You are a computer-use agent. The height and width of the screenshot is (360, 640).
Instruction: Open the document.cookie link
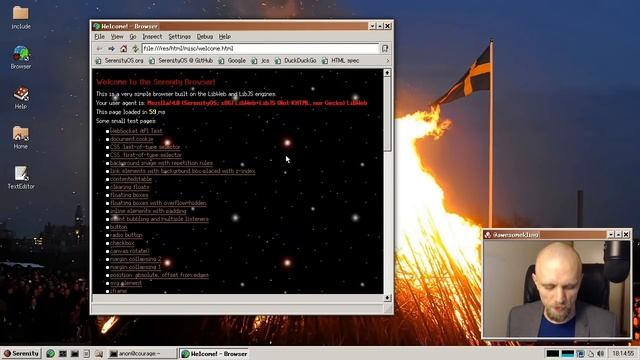click(x=131, y=139)
